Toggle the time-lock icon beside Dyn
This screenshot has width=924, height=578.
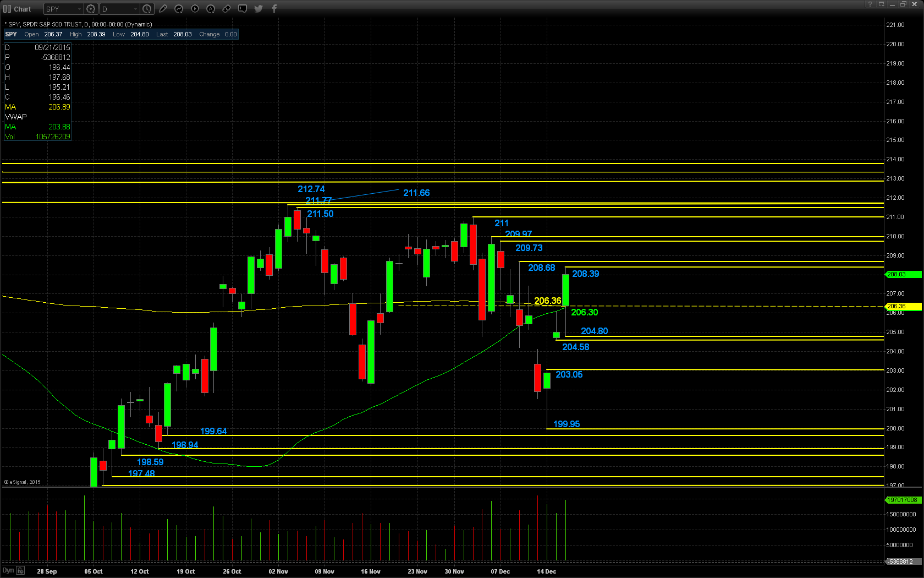click(x=20, y=570)
